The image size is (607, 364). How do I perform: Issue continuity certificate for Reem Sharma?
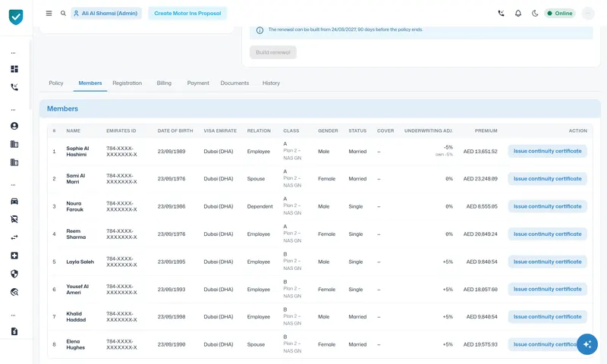coord(547,234)
